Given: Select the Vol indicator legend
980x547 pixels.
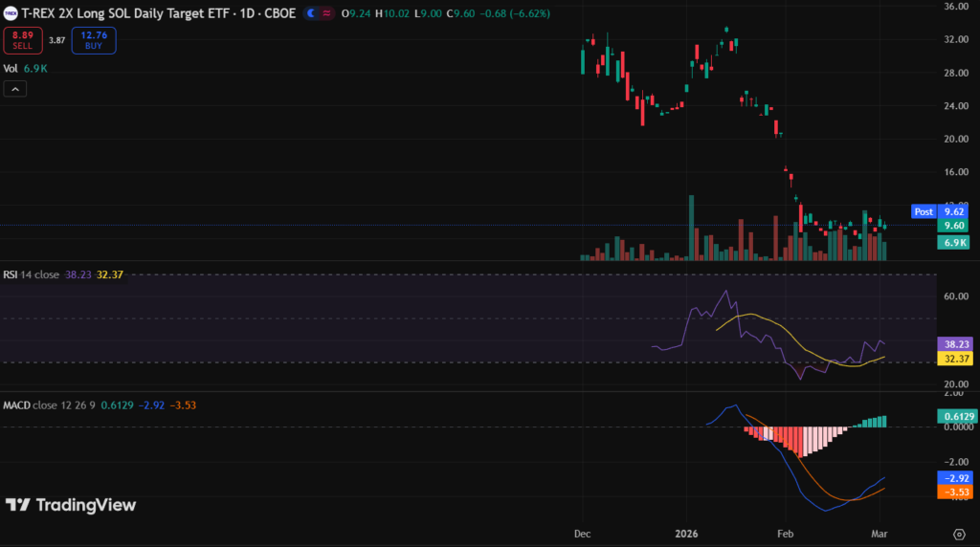Looking at the screenshot, I should coord(11,69).
